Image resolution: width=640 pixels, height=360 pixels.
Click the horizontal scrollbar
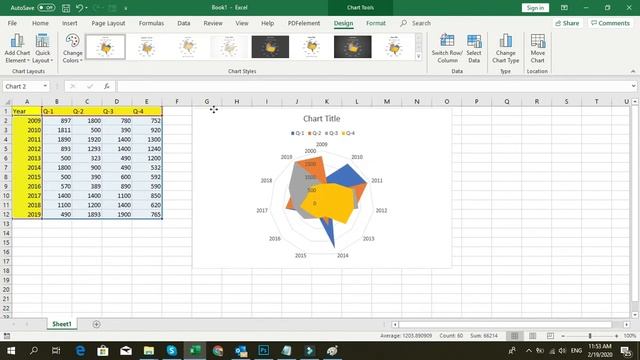tap(505, 324)
